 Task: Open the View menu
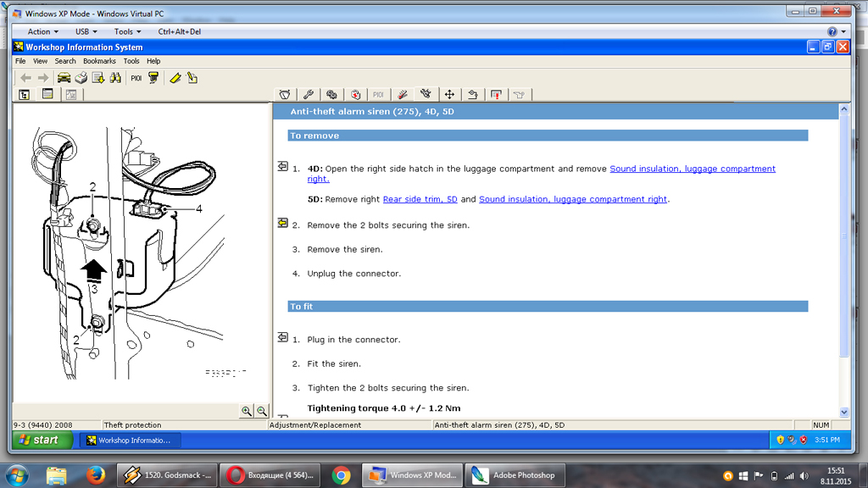coord(41,61)
